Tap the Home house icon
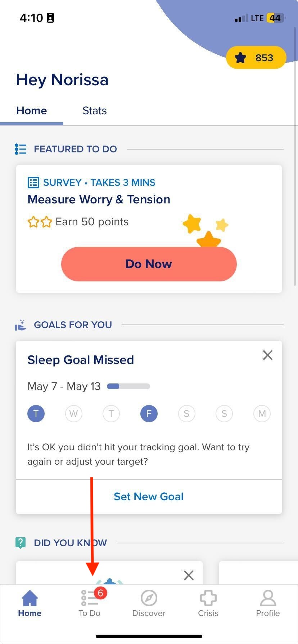298x644 pixels. pos(30,598)
